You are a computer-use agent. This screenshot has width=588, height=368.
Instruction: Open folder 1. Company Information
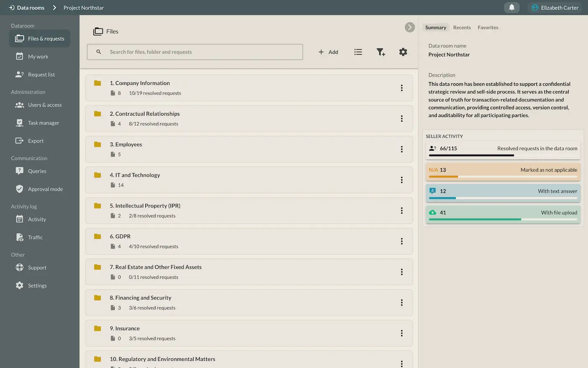[249, 88]
